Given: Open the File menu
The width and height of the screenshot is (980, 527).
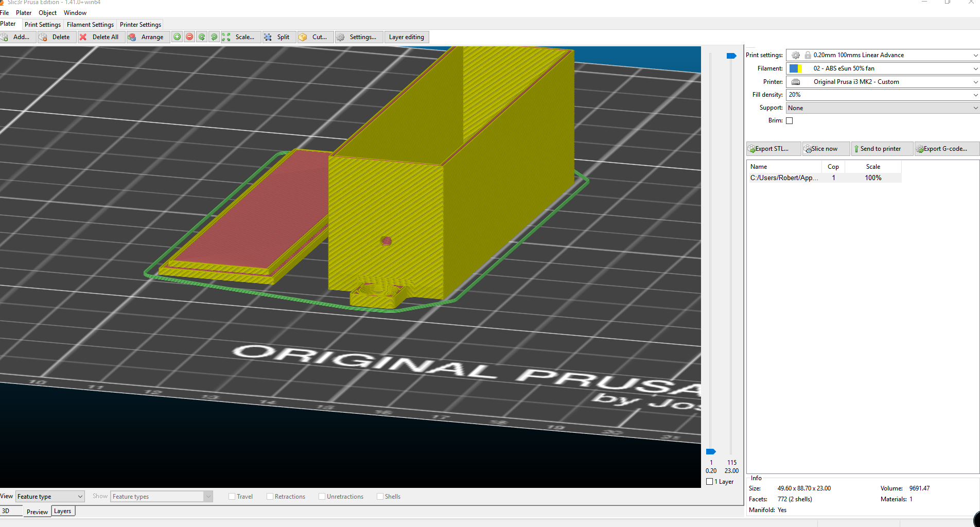Looking at the screenshot, I should pyautogui.click(x=5, y=13).
